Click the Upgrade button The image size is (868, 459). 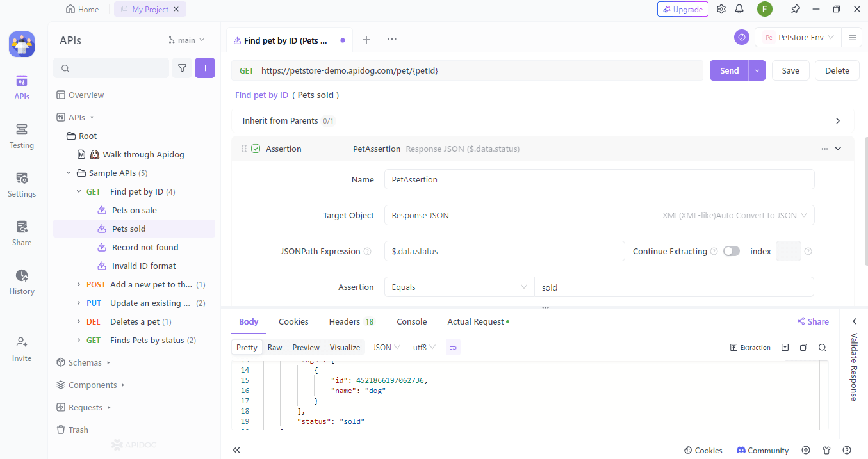click(683, 9)
